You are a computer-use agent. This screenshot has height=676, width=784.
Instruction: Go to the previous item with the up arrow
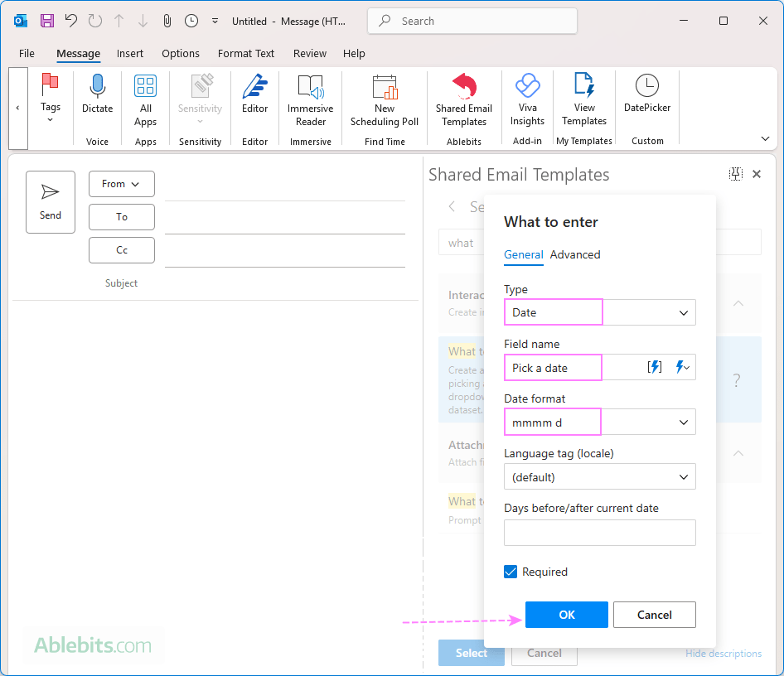(119, 21)
